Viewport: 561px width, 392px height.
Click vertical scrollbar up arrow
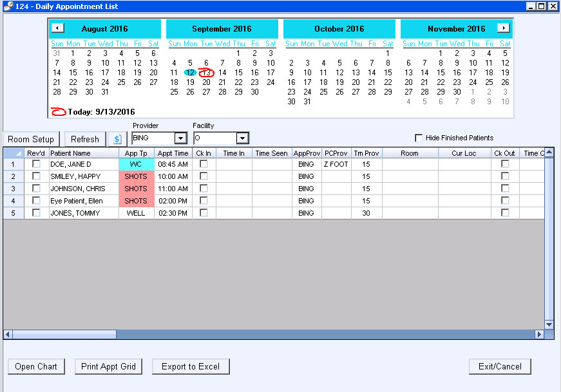tap(549, 153)
